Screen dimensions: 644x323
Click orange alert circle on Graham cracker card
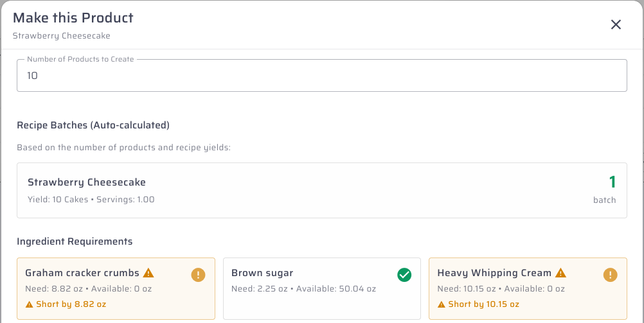pyautogui.click(x=198, y=275)
